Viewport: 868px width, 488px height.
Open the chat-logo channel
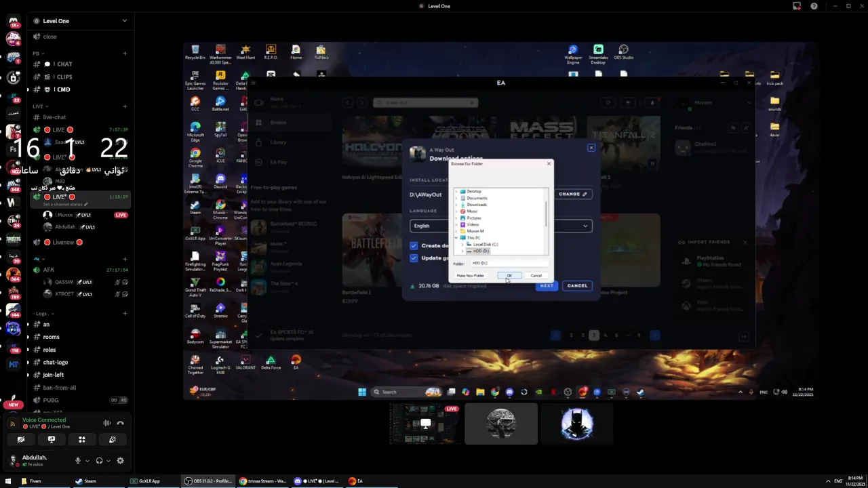pos(80,363)
